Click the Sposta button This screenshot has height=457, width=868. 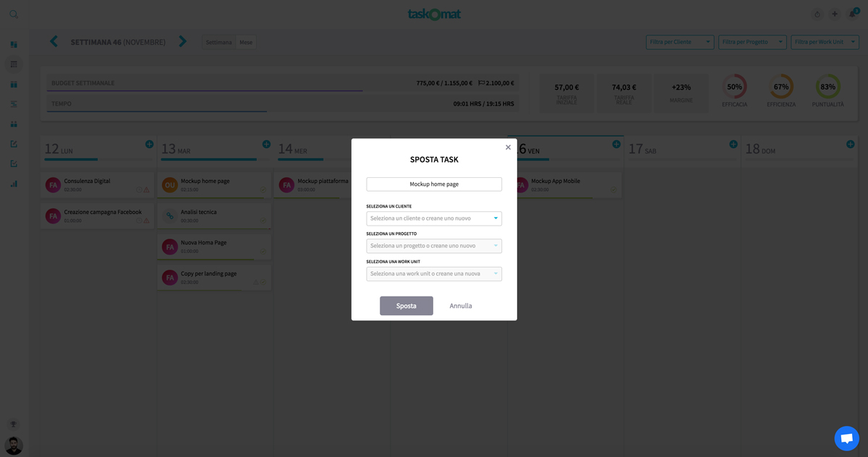click(407, 306)
